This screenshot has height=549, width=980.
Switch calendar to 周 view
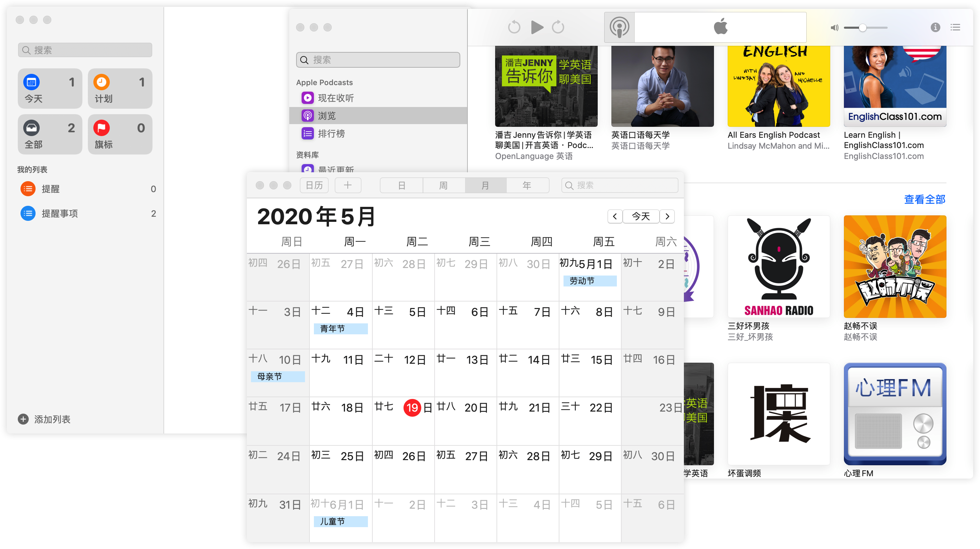pos(443,185)
